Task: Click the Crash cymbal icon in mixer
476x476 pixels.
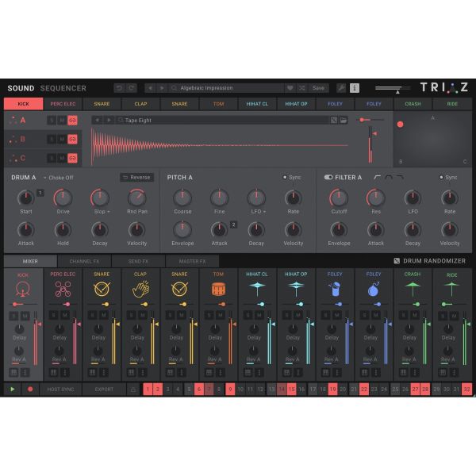Action: 413,289
